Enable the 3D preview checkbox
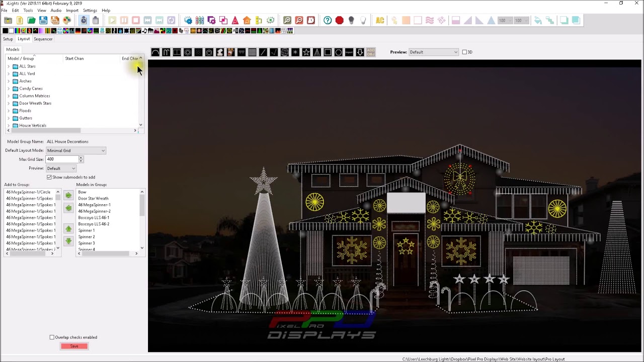Screen dimensions: 644x362 pyautogui.click(x=465, y=52)
